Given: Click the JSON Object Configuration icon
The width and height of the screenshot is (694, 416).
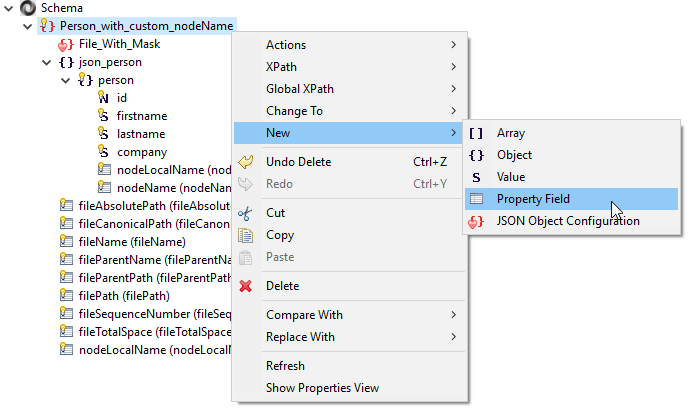Looking at the screenshot, I should pyautogui.click(x=477, y=222).
